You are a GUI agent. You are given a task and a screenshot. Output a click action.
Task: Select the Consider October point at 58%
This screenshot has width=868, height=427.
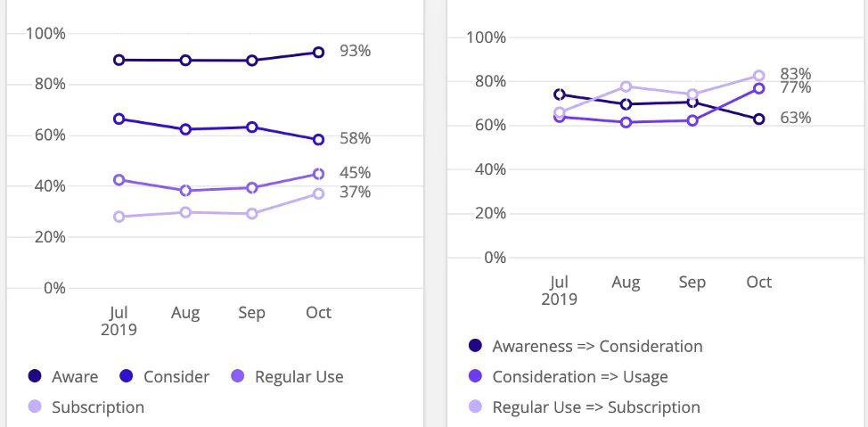318,139
